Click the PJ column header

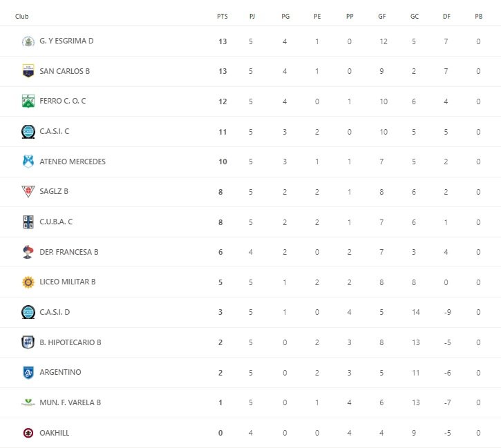(252, 16)
